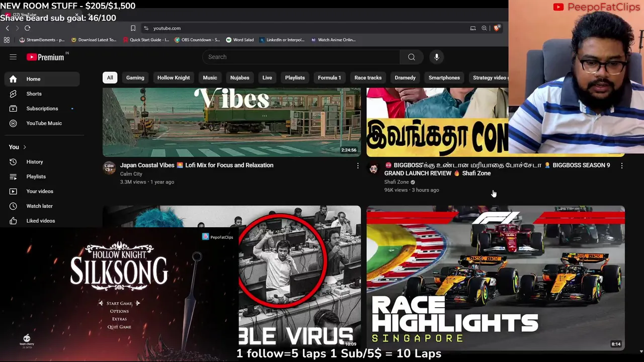Open History in the sidebar
Viewport: 644px width, 362px height.
(x=42, y=162)
